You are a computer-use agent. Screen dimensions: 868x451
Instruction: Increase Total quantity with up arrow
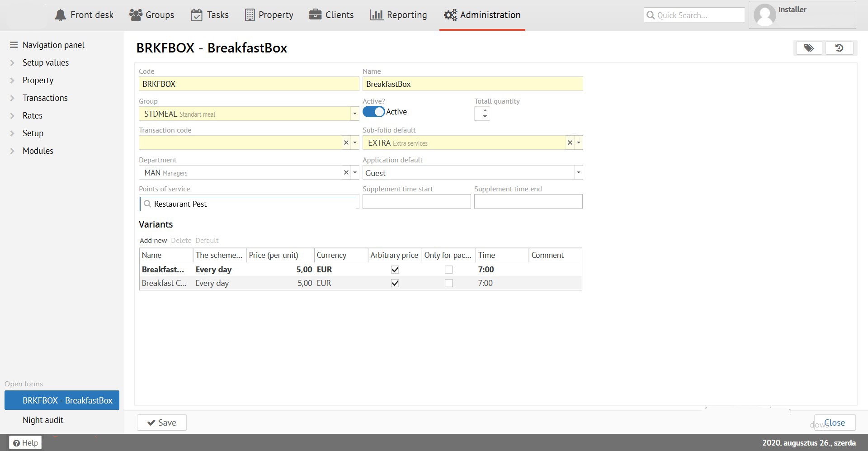tap(485, 110)
